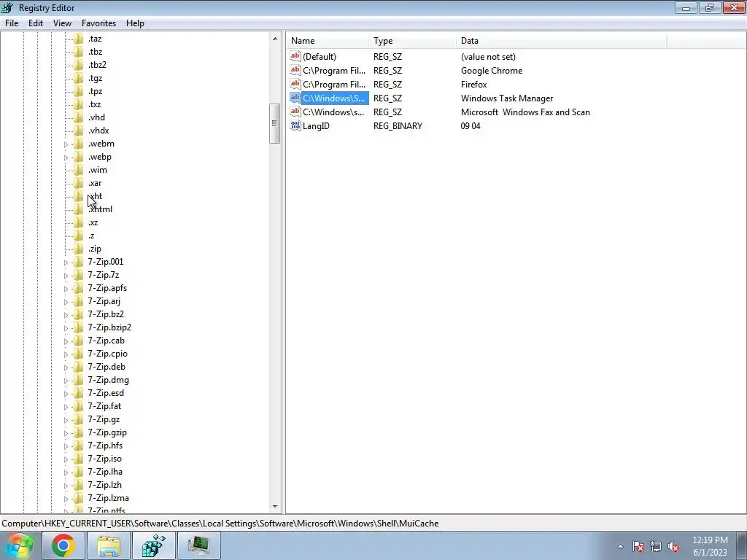Viewport: 747px width, 560px height.
Task: Select the (Default) value name
Action: click(x=320, y=57)
